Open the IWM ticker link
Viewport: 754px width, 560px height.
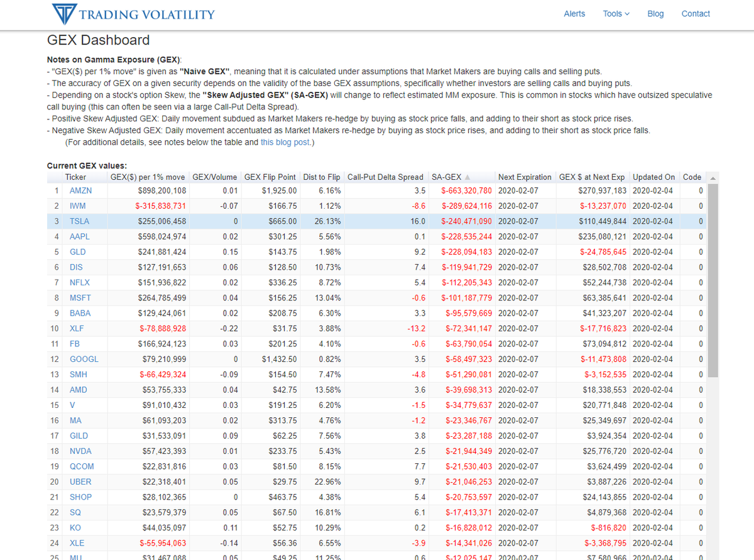click(78, 206)
